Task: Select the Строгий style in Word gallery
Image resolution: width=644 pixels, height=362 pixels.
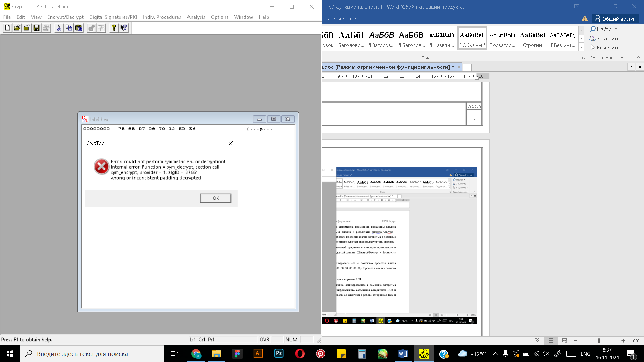Action: pyautogui.click(x=532, y=39)
